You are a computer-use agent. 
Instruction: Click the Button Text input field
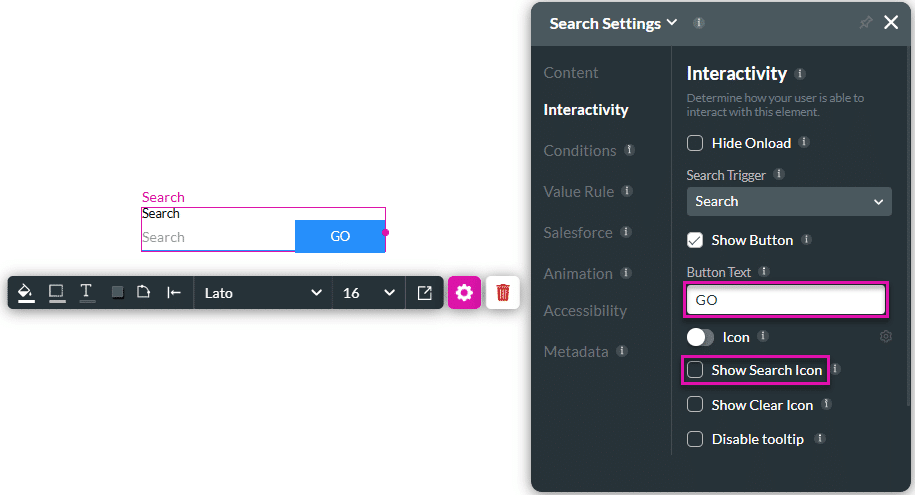785,300
